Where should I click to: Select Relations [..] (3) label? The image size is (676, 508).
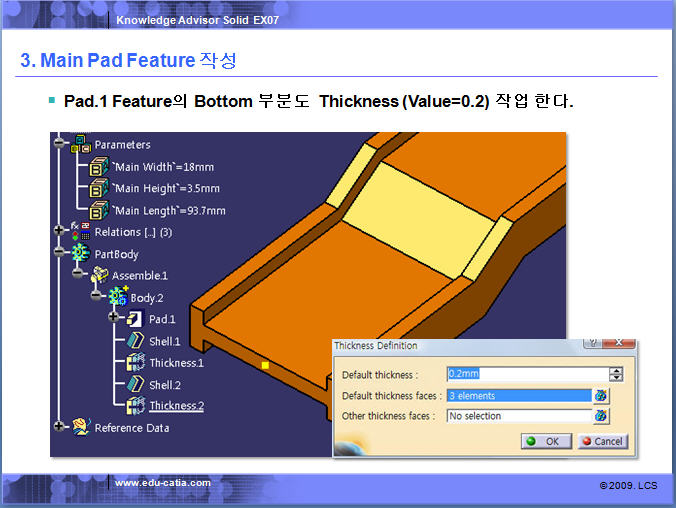(133, 232)
